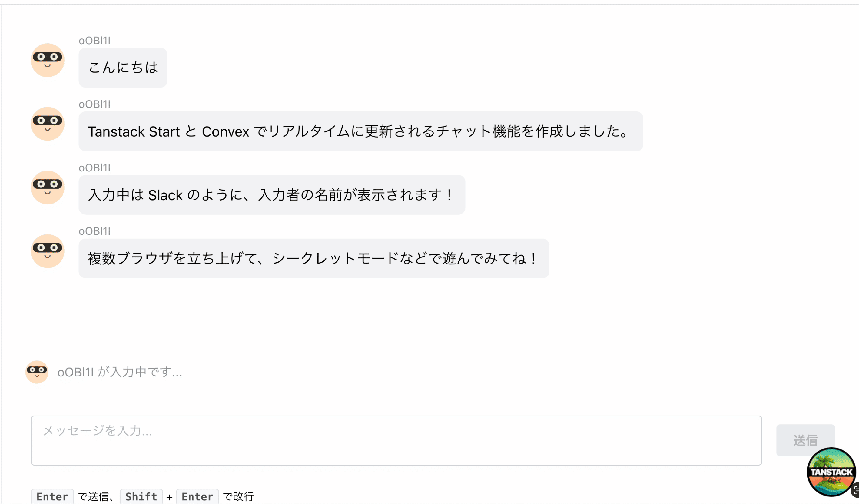
Task: Select the こんにちは message bubble
Action: click(x=123, y=68)
